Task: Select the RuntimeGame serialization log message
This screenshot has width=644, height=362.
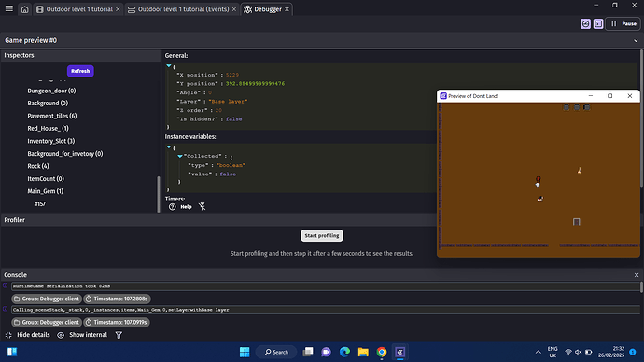Action: click(x=326, y=286)
